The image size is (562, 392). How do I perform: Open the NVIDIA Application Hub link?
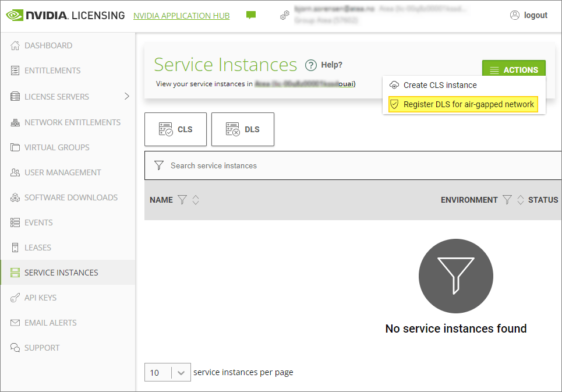pyautogui.click(x=181, y=16)
